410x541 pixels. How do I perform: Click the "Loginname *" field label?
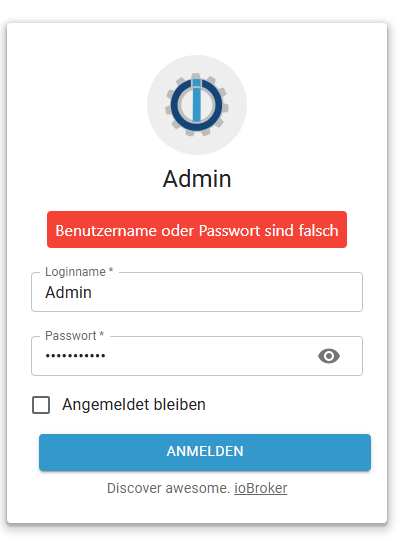(79, 272)
